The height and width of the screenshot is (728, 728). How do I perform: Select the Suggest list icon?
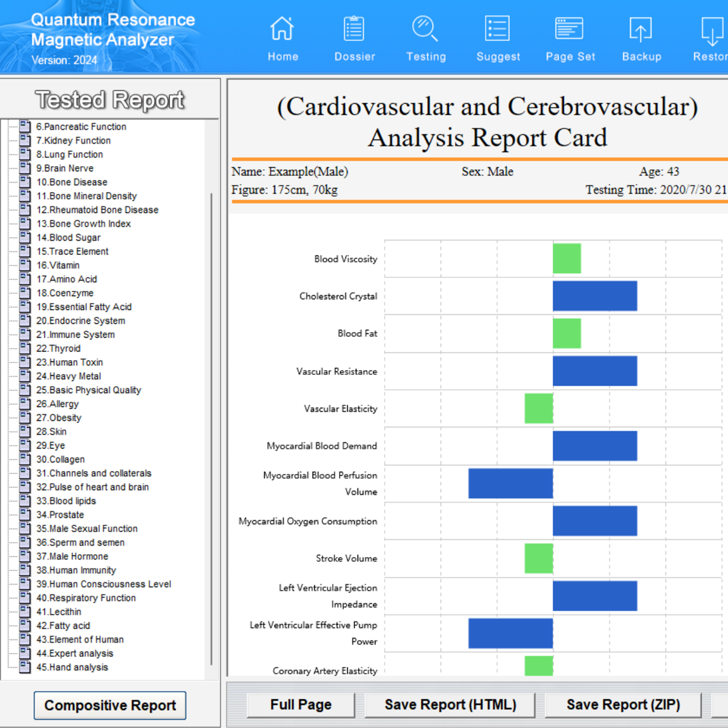[497, 29]
